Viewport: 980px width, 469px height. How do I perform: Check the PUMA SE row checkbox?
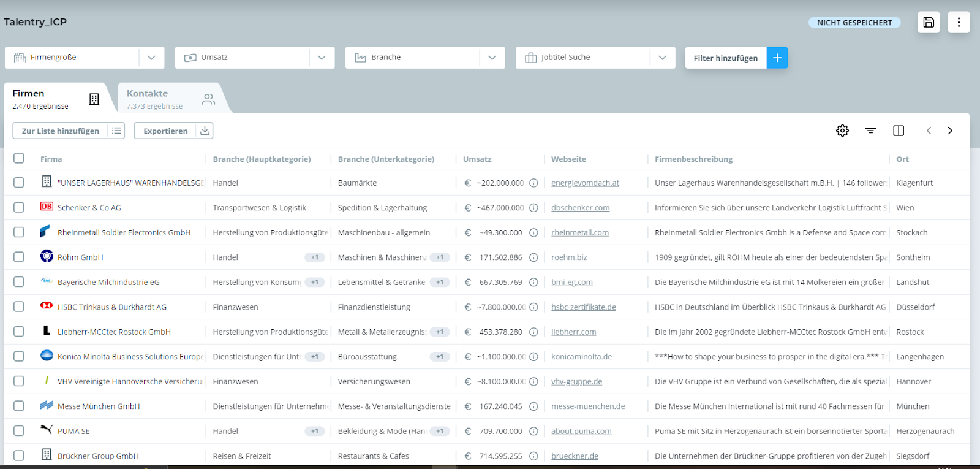click(x=19, y=431)
